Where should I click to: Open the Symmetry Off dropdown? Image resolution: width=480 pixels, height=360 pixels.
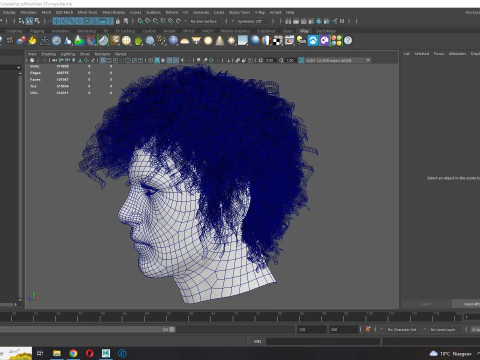point(250,21)
